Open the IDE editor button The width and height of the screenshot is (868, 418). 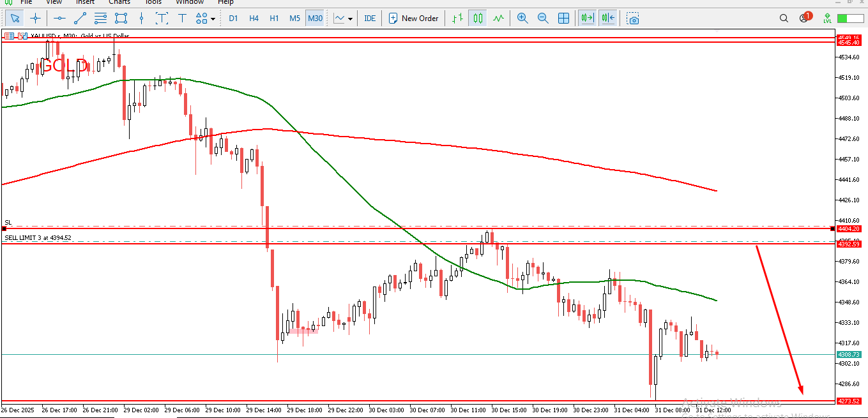click(x=370, y=19)
